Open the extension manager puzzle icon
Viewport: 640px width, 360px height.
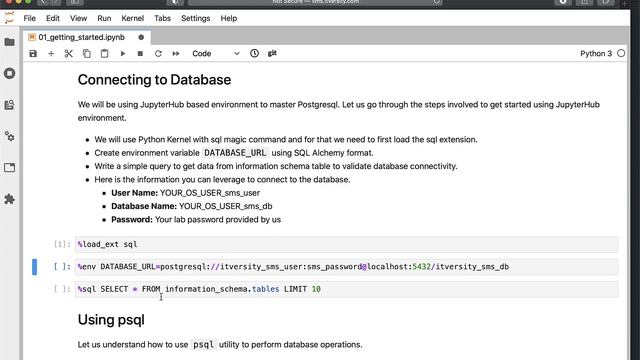tap(9, 199)
